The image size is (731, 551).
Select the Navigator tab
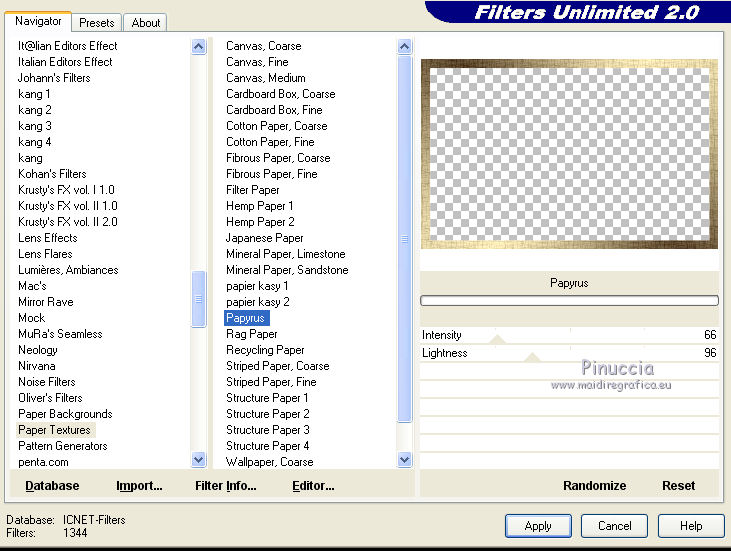(38, 21)
